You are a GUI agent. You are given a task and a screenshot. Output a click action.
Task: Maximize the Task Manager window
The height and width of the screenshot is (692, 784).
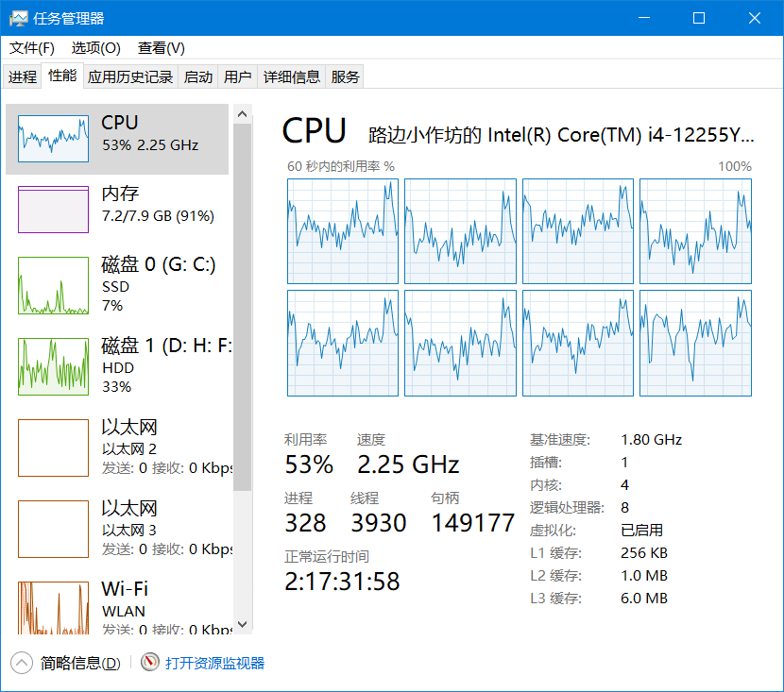coord(699,18)
